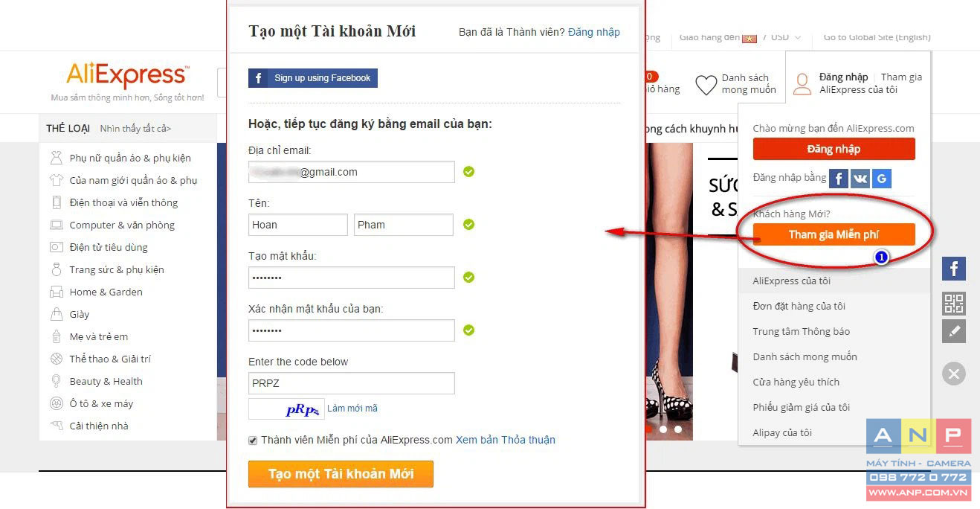Toggle the AliExpress membership agreement checkbox
The width and height of the screenshot is (980, 509).
click(x=253, y=441)
